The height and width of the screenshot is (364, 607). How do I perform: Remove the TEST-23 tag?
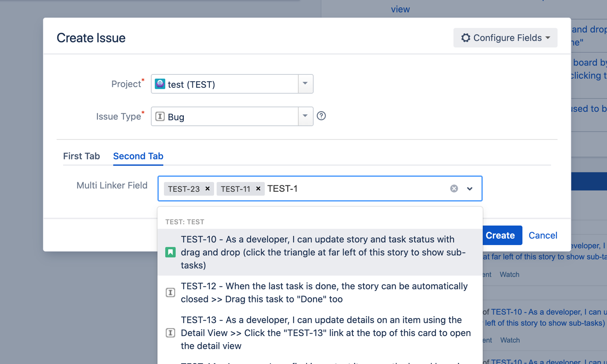[x=207, y=188]
